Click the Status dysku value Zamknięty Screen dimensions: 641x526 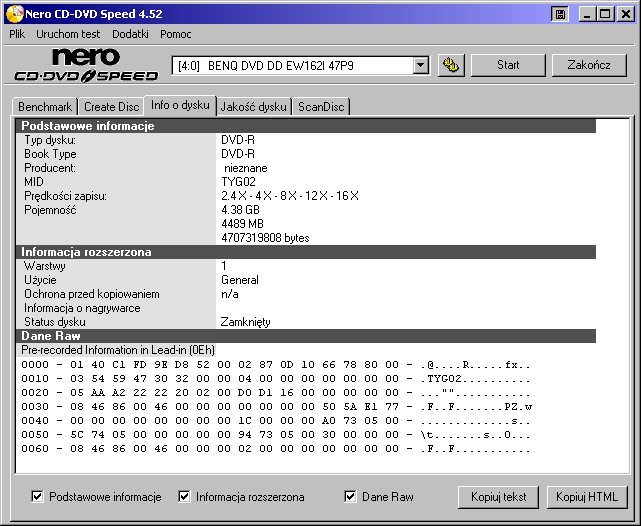tap(245, 322)
